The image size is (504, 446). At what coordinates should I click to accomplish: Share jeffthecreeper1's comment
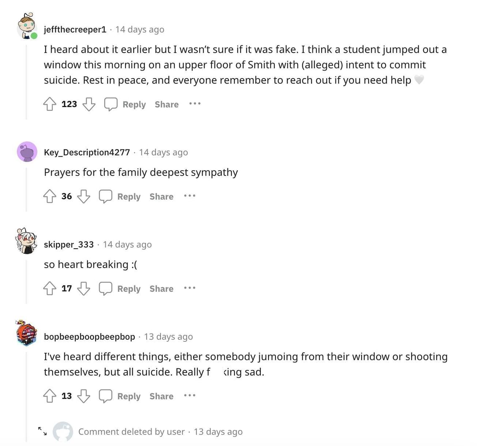[166, 105]
